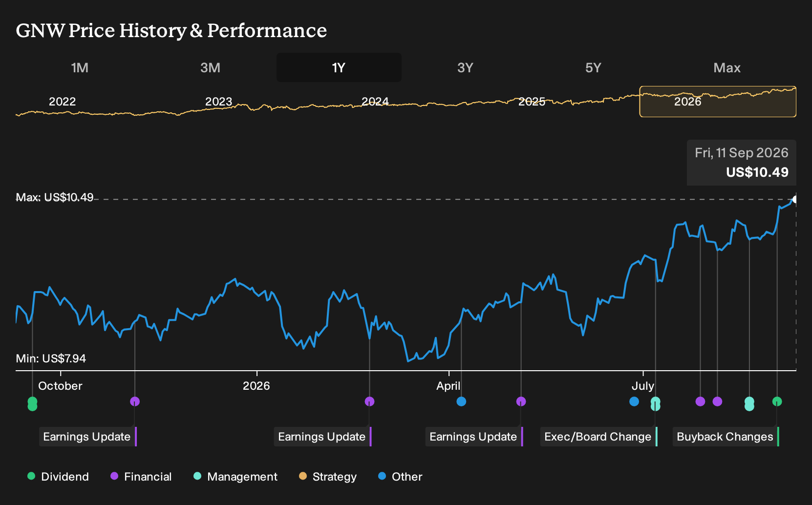This screenshot has width=812, height=505.
Task: Toggle the Financial legend filter
Action: [x=141, y=477]
